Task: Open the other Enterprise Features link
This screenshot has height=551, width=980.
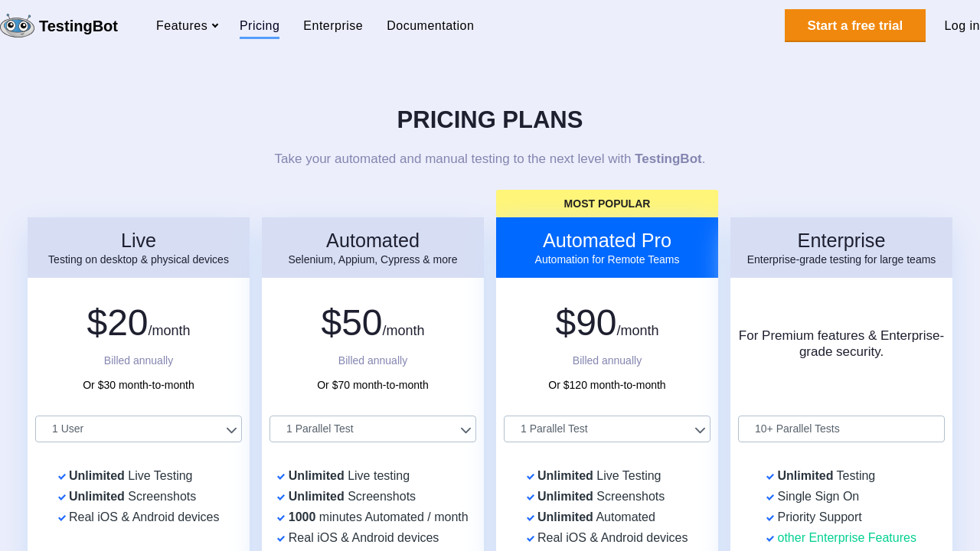Action: pyautogui.click(x=847, y=538)
